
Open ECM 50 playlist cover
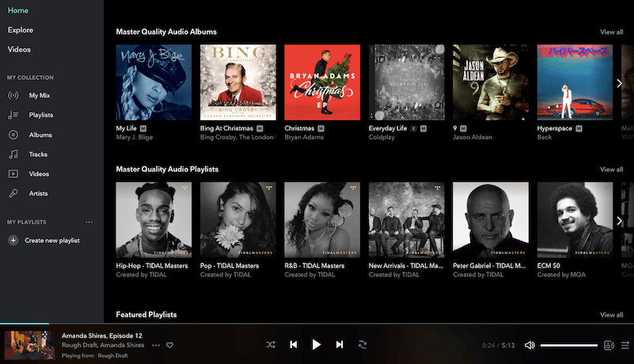tap(575, 220)
